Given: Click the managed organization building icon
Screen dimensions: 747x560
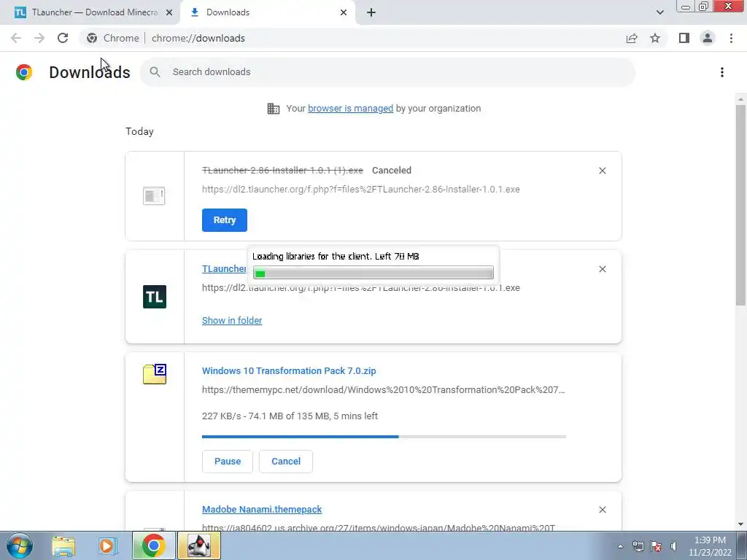Looking at the screenshot, I should pos(274,109).
